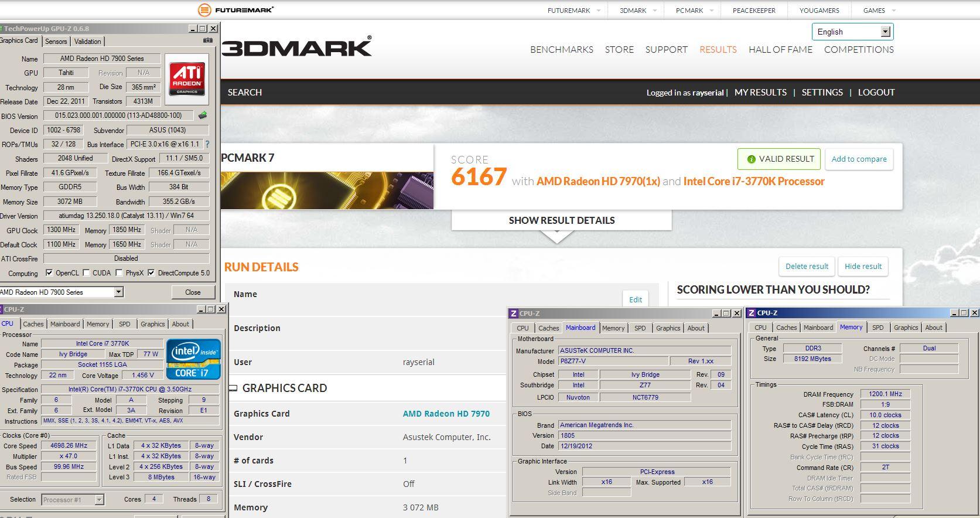Toggle the DirectCompute 5.0 checkbox
The width and height of the screenshot is (980, 518).
[x=151, y=272]
